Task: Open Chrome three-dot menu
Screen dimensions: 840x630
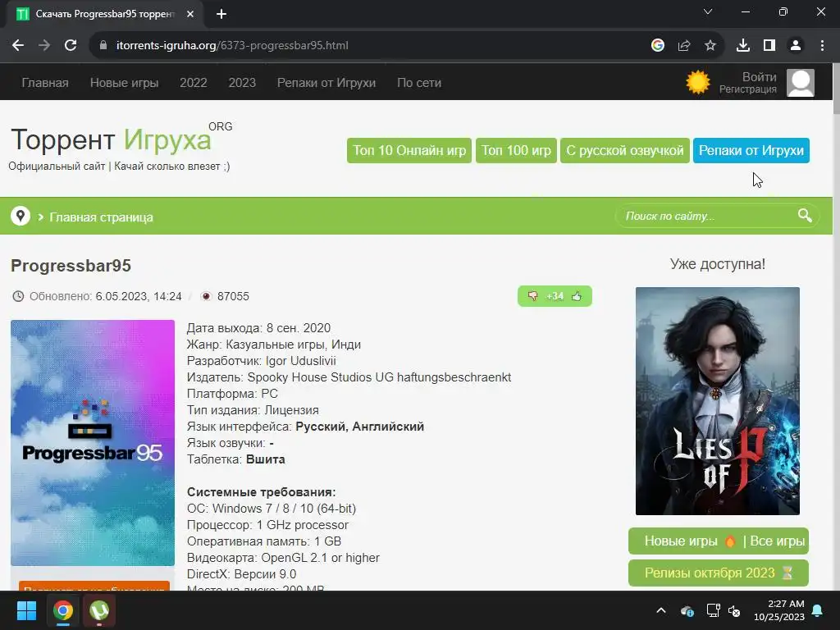Action: pos(822,46)
